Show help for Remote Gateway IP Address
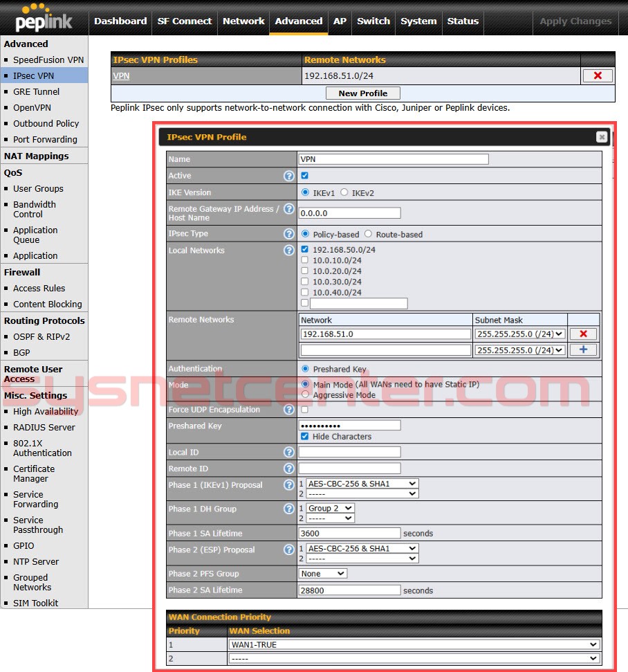This screenshot has width=628, height=672. tap(289, 209)
